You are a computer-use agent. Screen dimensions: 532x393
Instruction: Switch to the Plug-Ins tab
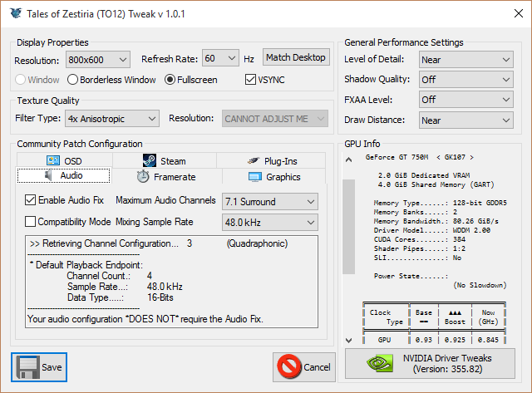pos(271,160)
